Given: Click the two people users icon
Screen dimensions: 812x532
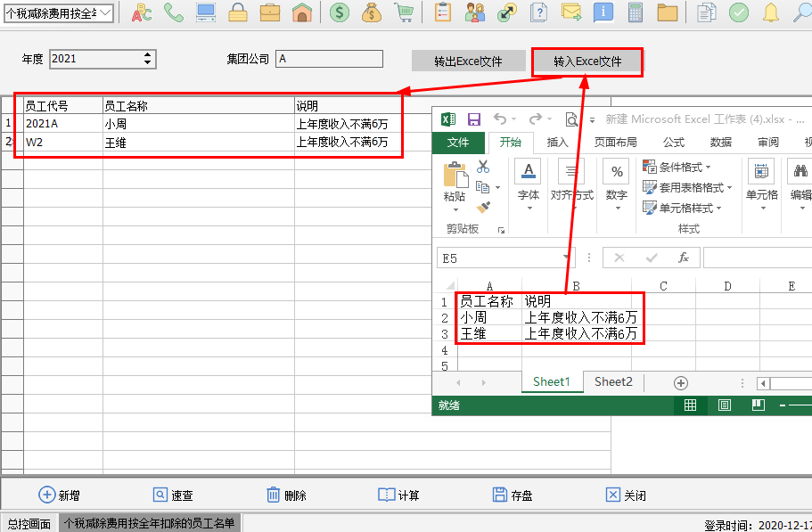Looking at the screenshot, I should pyautogui.click(x=475, y=12).
